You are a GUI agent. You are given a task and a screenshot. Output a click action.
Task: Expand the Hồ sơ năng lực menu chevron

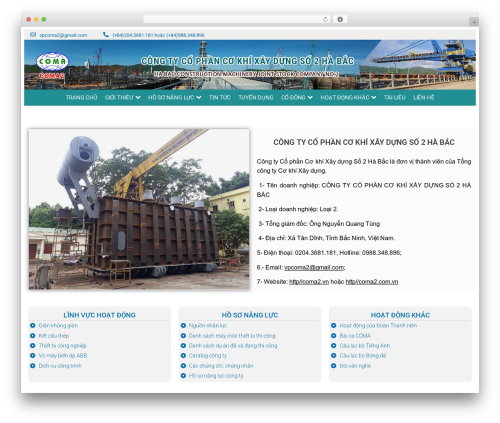(x=199, y=97)
